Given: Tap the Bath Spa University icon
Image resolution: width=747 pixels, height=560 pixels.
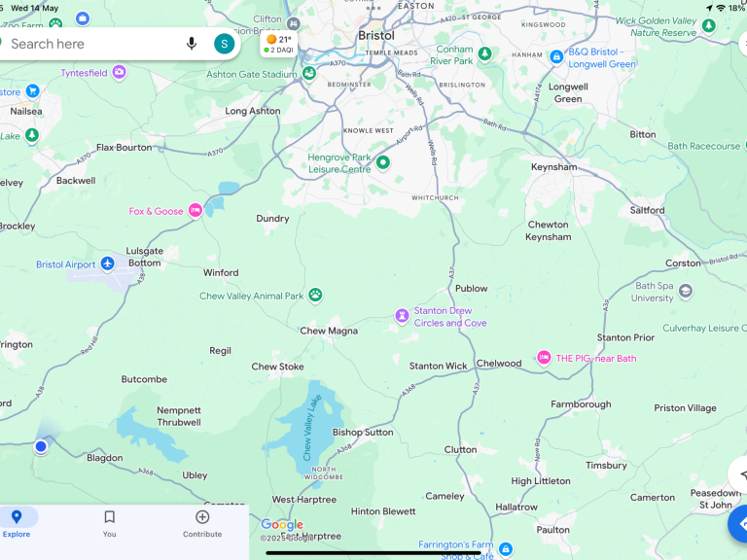Looking at the screenshot, I should [x=686, y=291].
